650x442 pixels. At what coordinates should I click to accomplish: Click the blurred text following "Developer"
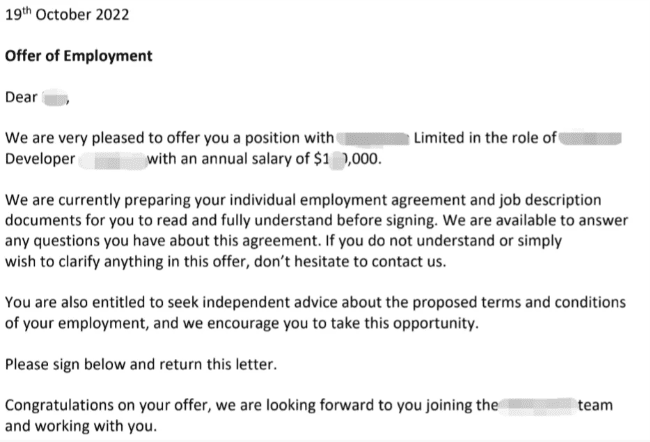coord(113,161)
